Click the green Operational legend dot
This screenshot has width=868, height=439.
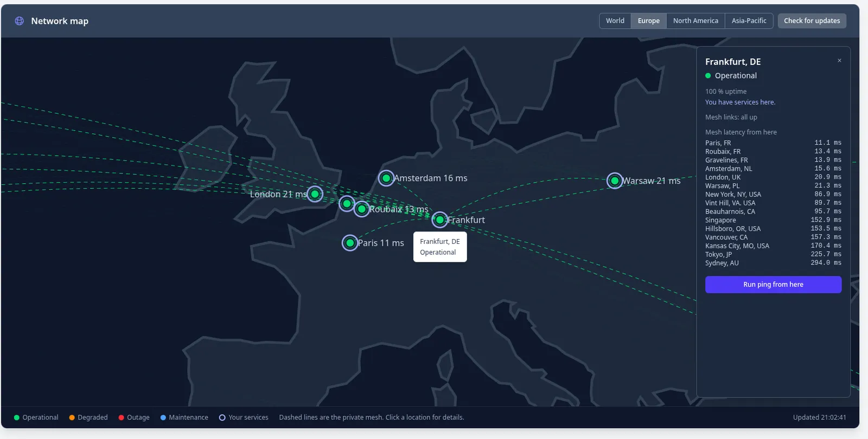point(17,417)
